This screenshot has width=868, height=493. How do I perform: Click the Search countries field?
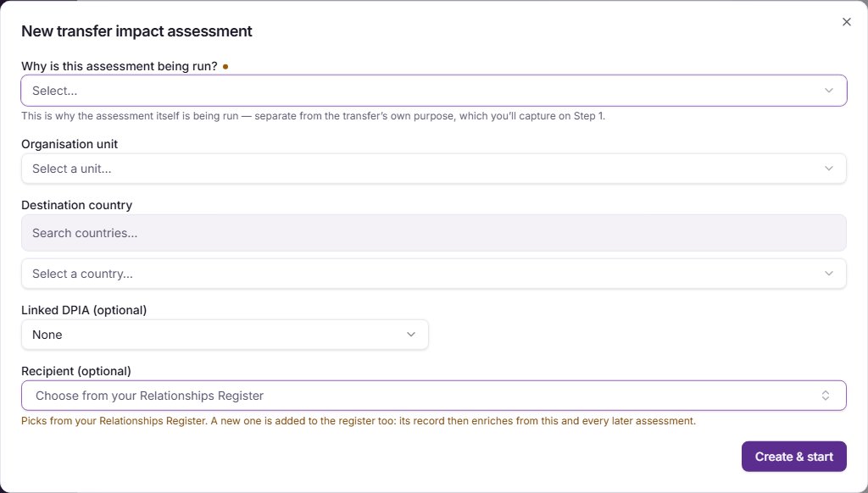[433, 233]
